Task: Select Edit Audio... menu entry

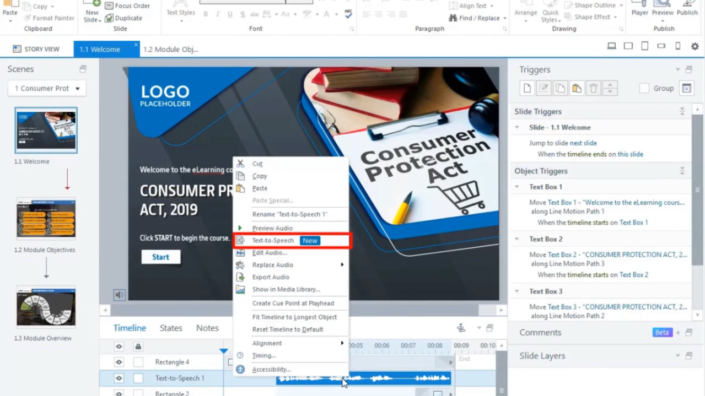Action: tap(291, 253)
